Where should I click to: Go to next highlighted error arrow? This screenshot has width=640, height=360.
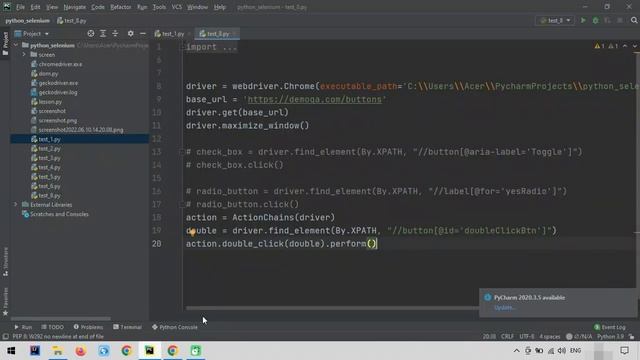635,46
